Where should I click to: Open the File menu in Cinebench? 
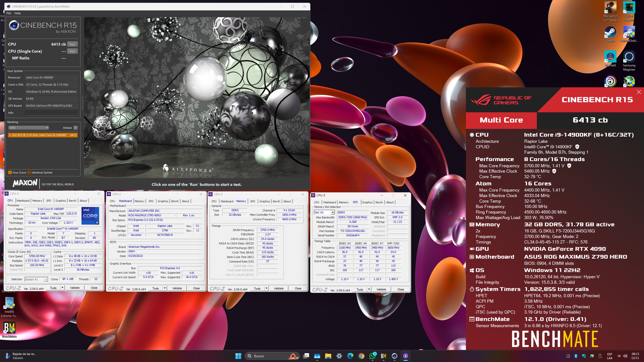click(9, 13)
